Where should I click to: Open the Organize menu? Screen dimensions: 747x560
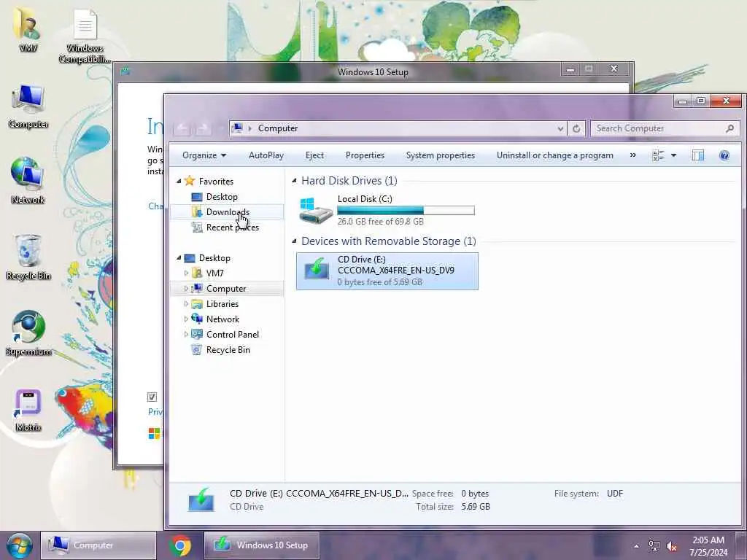tap(204, 155)
